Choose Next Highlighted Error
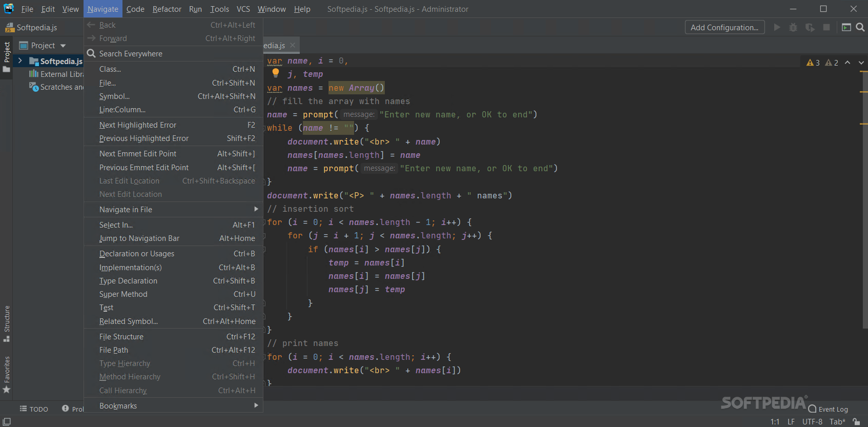 point(173,125)
